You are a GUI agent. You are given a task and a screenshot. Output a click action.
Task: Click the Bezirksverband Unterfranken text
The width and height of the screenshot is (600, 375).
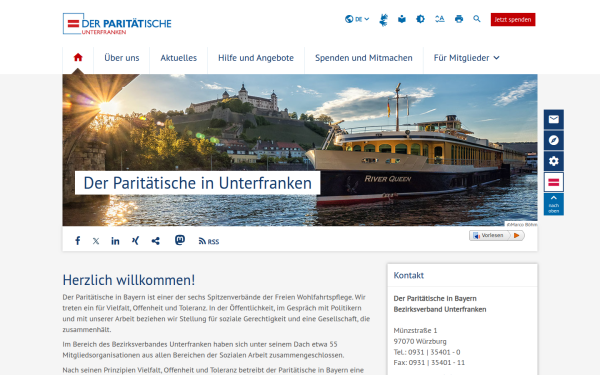440,309
